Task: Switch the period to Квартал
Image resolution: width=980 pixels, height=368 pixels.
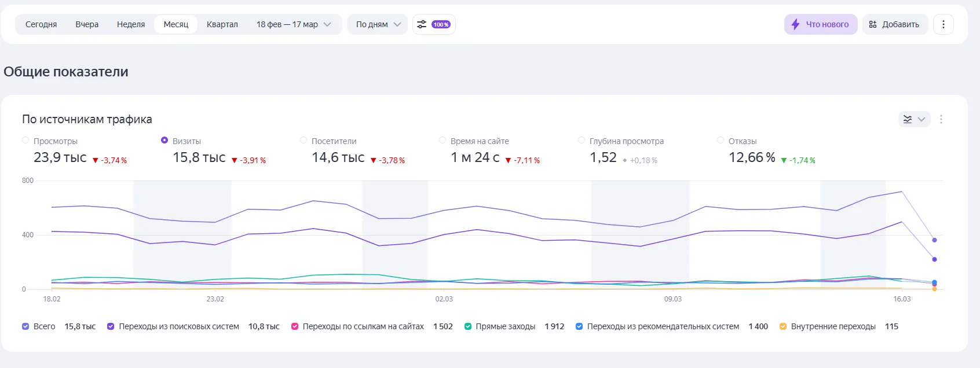Action: click(x=222, y=24)
